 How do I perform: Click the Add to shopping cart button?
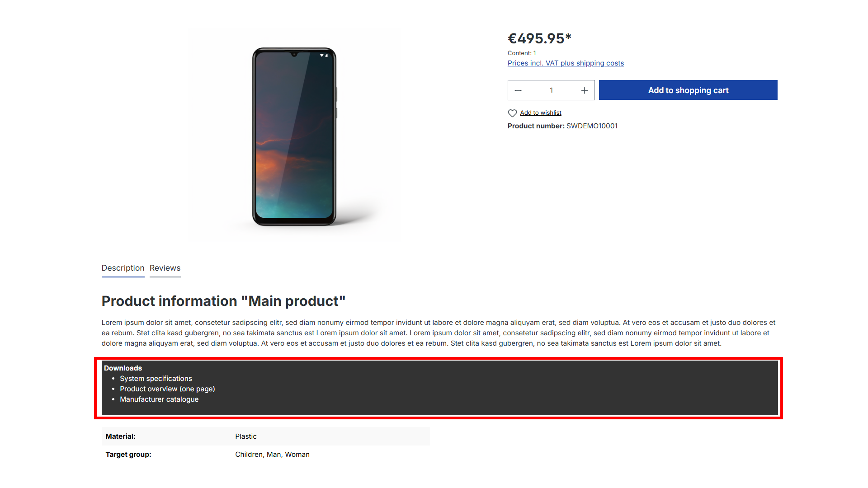click(x=688, y=90)
